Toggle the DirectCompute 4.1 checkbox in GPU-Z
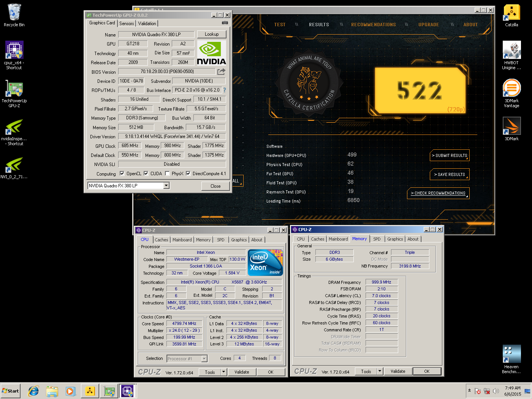The height and width of the screenshot is (399, 532). (188, 174)
